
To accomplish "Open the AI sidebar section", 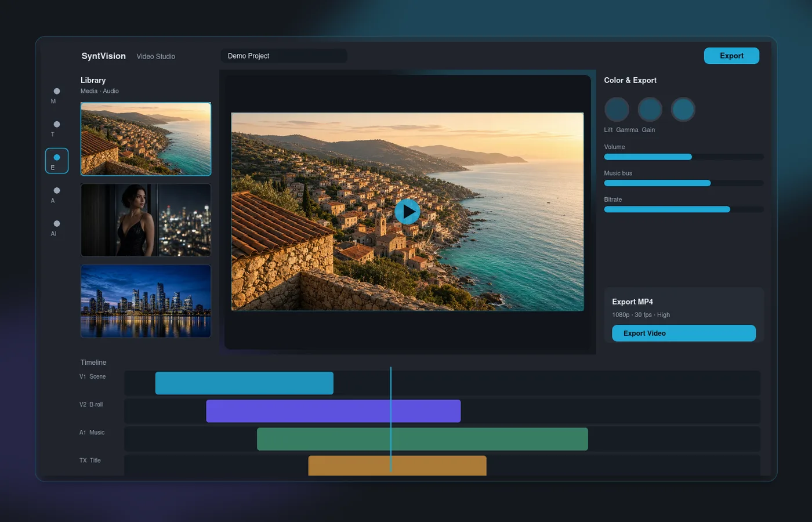I will point(56,227).
